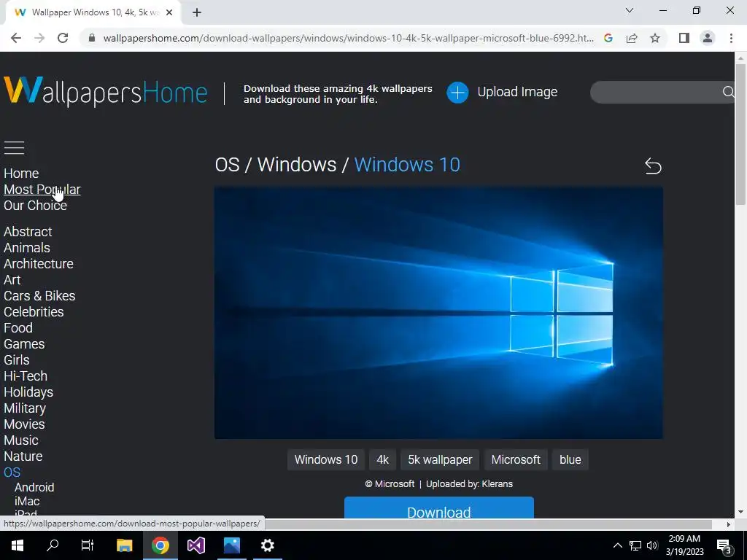Viewport: 747px width, 560px height.
Task: Toggle the hamburger menu in sidebar
Action: (15, 147)
